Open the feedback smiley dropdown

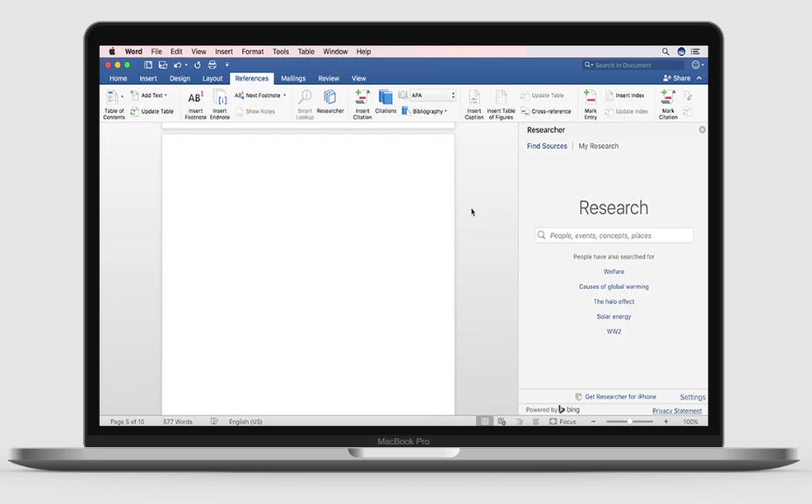pos(697,65)
